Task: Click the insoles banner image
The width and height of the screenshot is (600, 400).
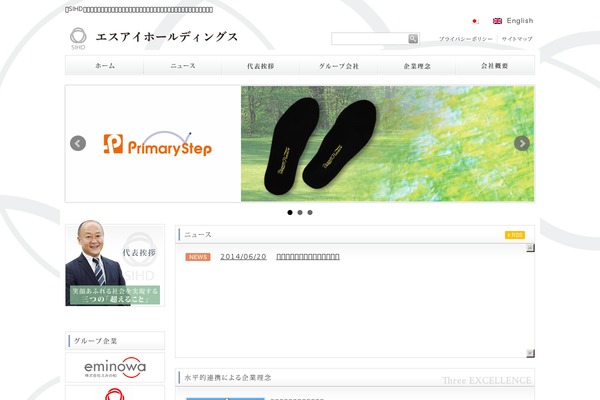Action: pyautogui.click(x=387, y=144)
